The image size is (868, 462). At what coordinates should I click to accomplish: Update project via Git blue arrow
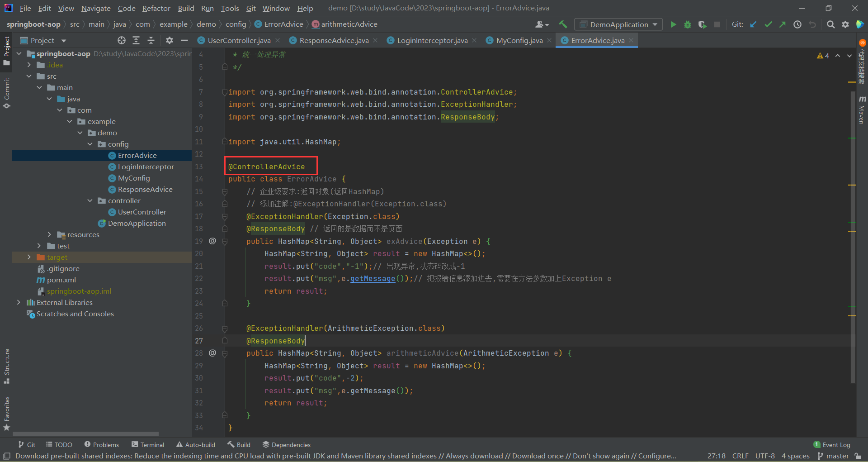coord(753,24)
